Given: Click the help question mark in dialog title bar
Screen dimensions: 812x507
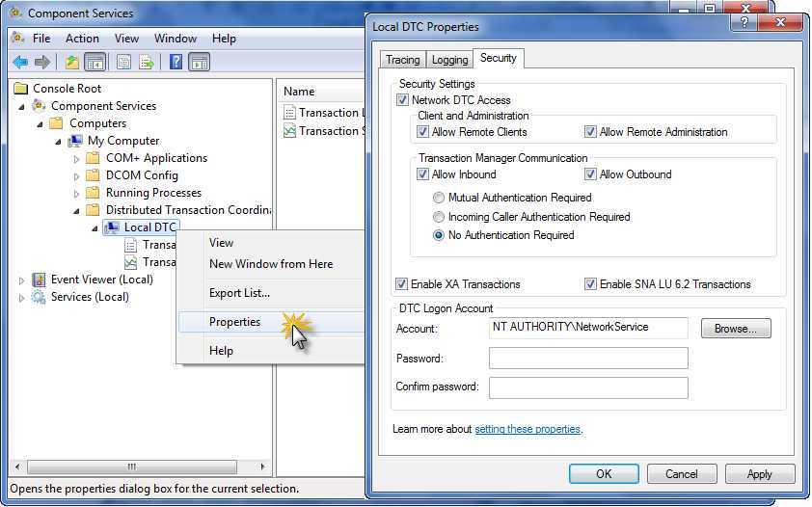Looking at the screenshot, I should [744, 22].
